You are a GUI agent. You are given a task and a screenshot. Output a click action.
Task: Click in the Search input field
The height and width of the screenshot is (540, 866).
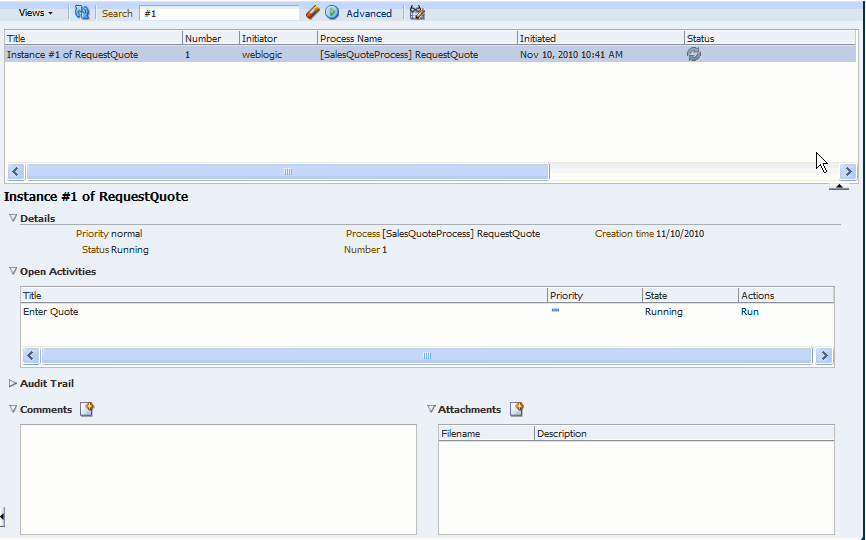[x=219, y=13]
